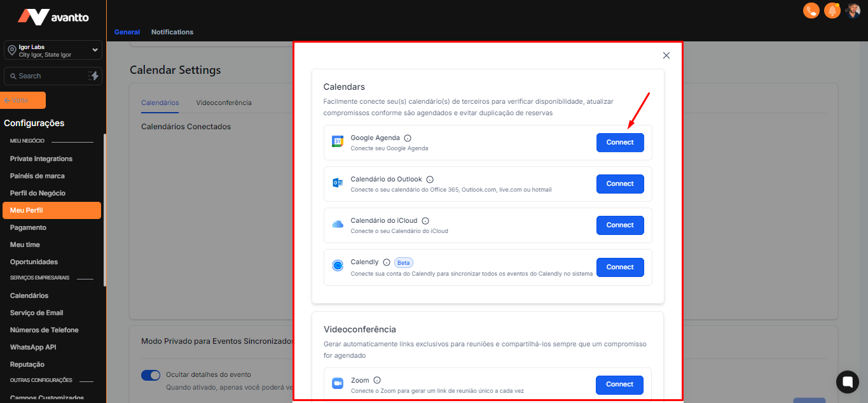This screenshot has height=403, width=868.
Task: Close the calendars connection dialog
Action: (x=666, y=55)
